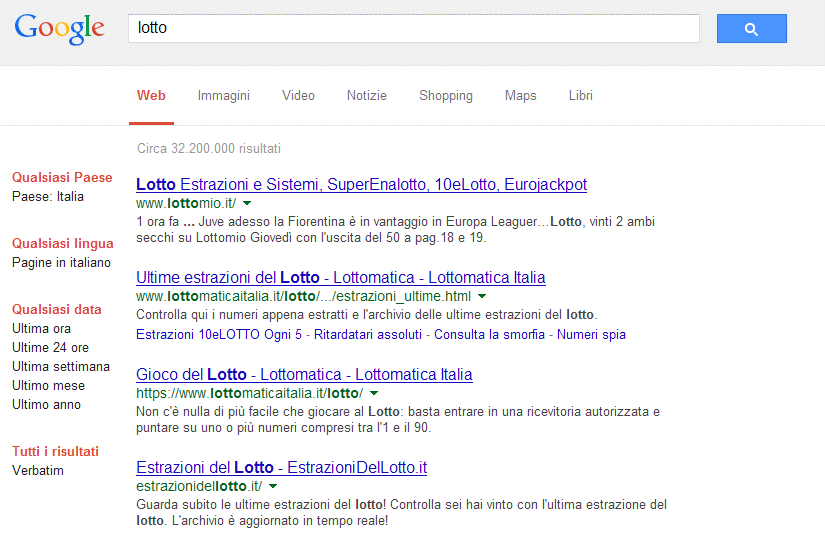
Task: Click the Google logo
Action: [x=59, y=29]
